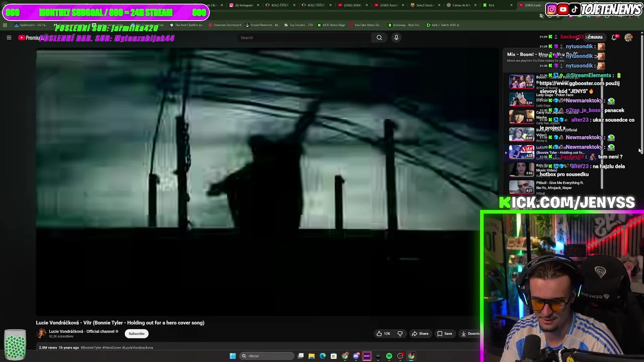This screenshot has width=644, height=362.
Task: Like the video with thumbs up
Action: (x=383, y=334)
